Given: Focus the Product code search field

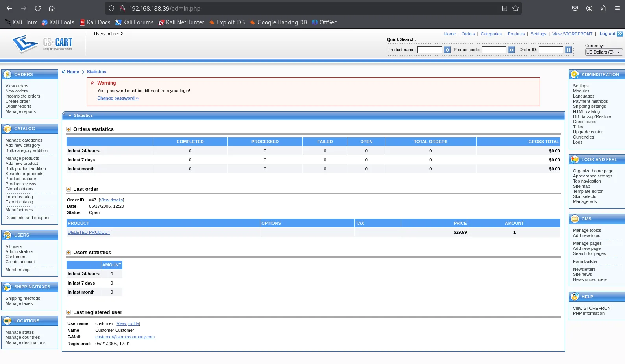Looking at the screenshot, I should tap(494, 50).
